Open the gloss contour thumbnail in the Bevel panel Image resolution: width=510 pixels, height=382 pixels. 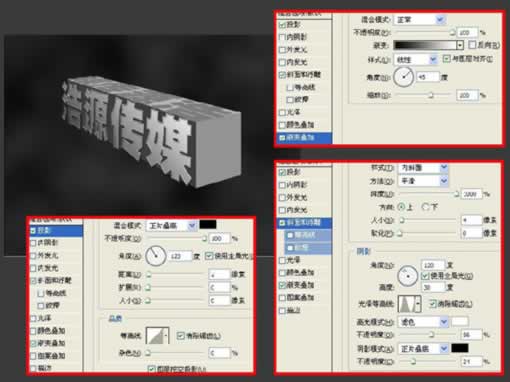pyautogui.click(x=409, y=304)
